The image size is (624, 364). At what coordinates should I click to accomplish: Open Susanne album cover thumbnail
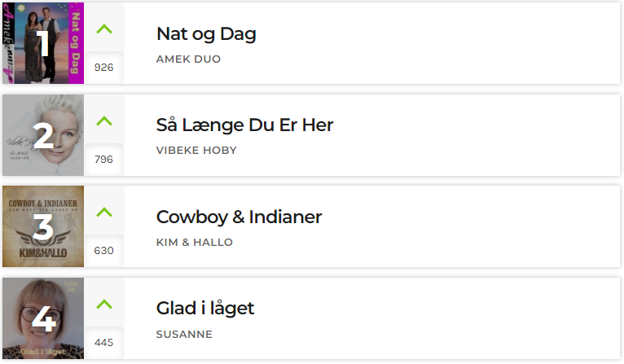tap(43, 318)
